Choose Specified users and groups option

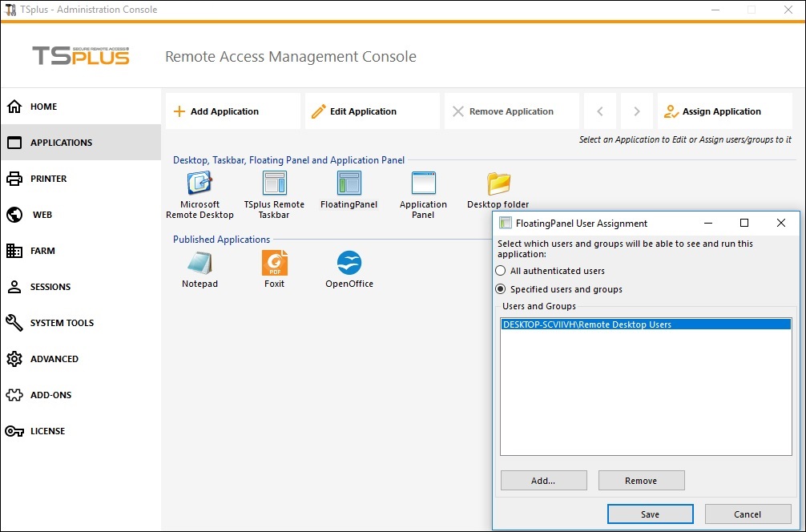pyautogui.click(x=502, y=289)
